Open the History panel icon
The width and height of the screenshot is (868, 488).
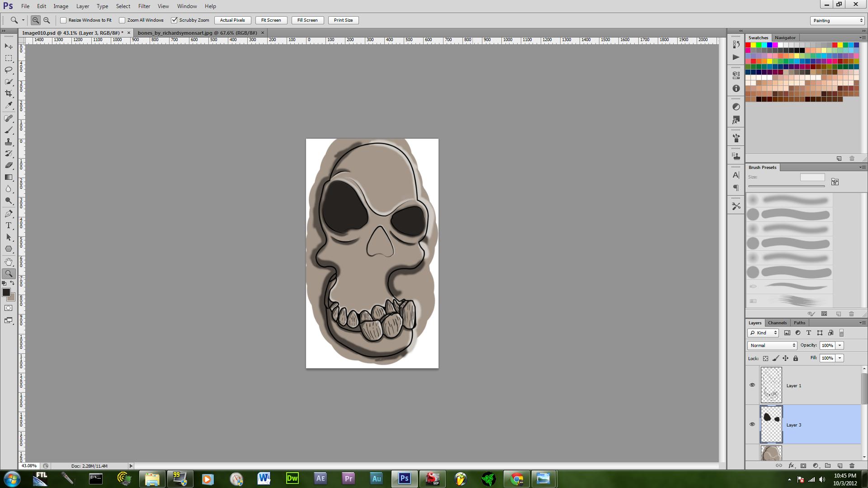tap(736, 45)
